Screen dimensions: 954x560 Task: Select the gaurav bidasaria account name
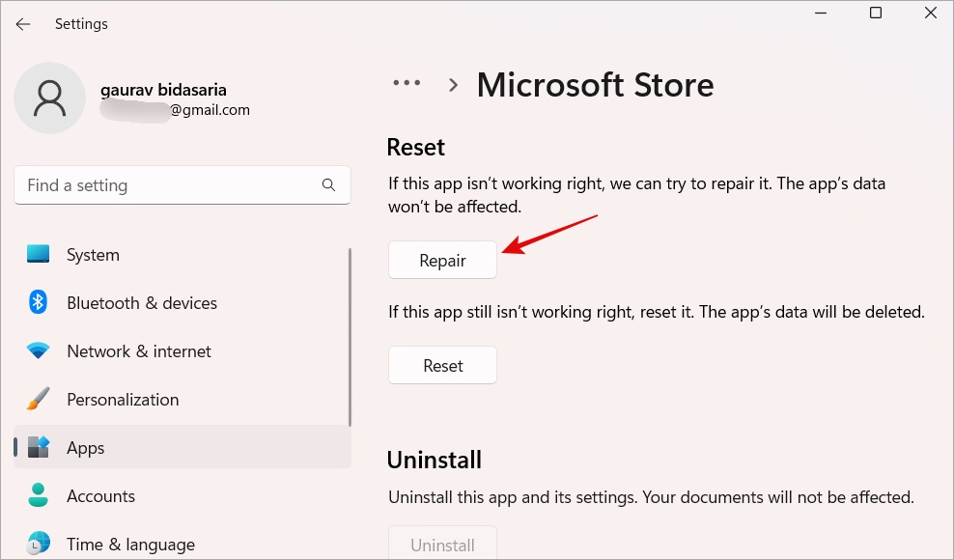(x=163, y=90)
